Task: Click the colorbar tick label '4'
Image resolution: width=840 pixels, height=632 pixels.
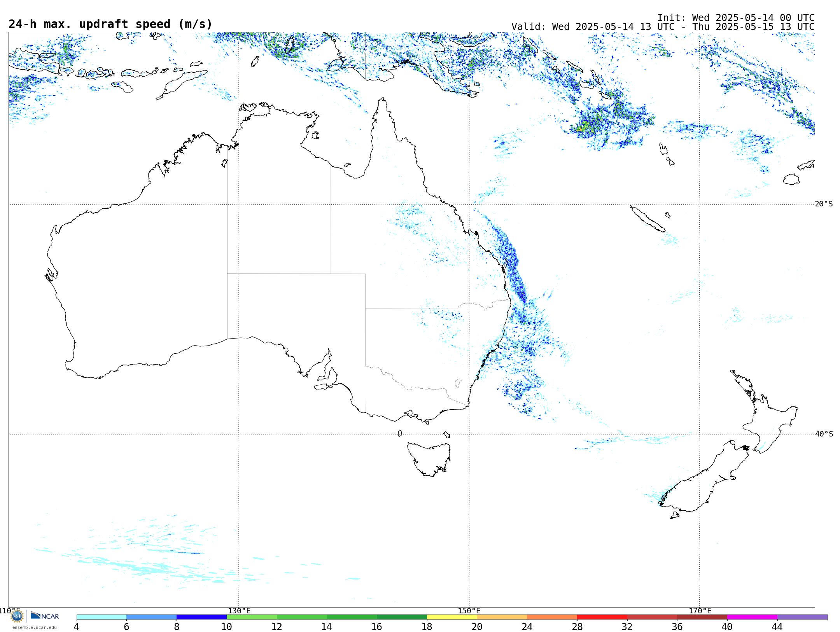Action: (x=76, y=627)
